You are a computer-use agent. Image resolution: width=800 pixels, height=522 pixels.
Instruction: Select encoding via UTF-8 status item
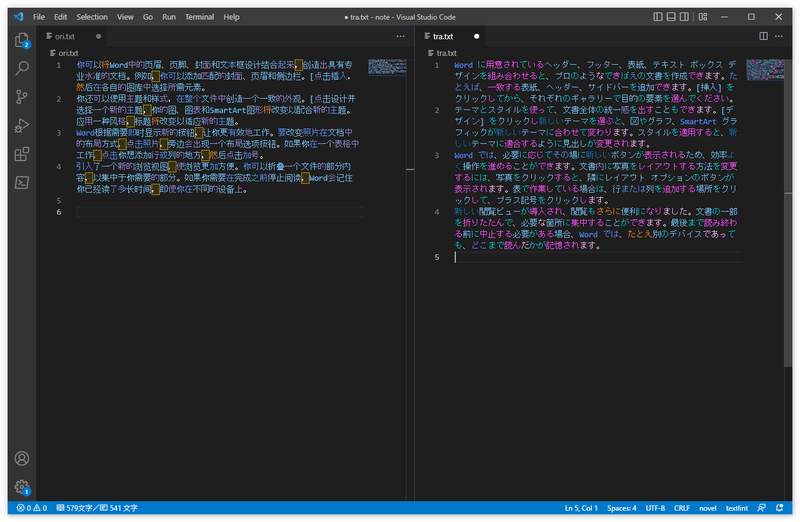tap(655, 508)
